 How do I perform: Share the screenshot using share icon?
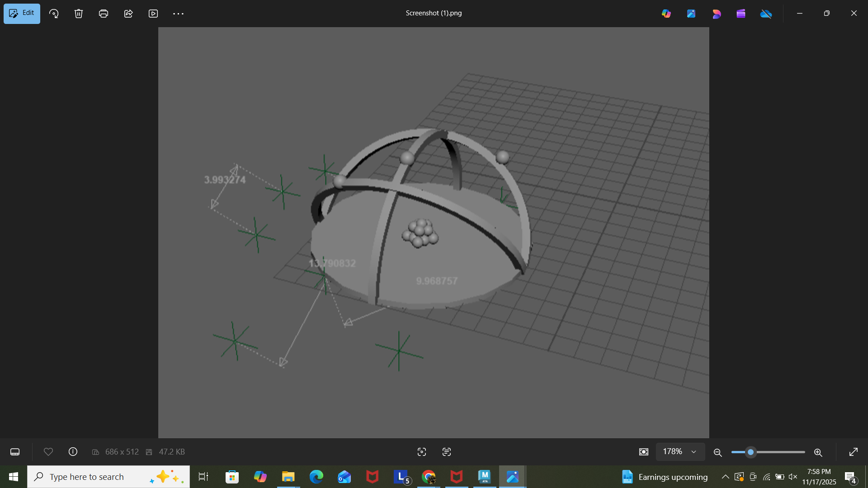(128, 14)
